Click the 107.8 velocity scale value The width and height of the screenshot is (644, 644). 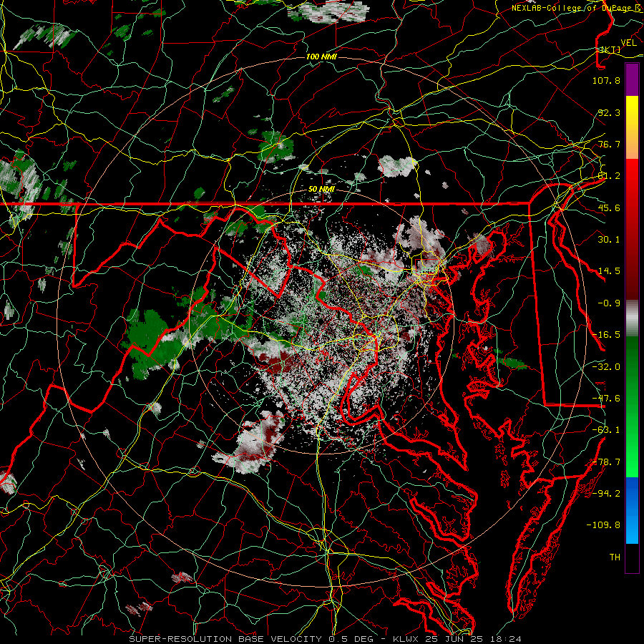(606, 80)
